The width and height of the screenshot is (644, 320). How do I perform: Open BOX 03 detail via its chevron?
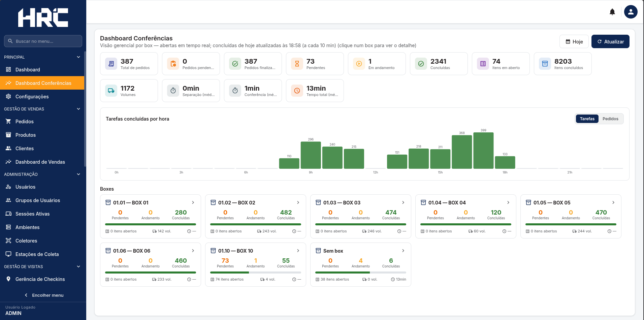403,202
